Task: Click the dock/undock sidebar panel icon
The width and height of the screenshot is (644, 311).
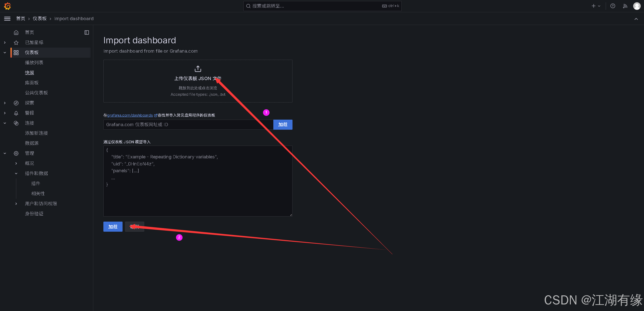Action: (x=87, y=32)
